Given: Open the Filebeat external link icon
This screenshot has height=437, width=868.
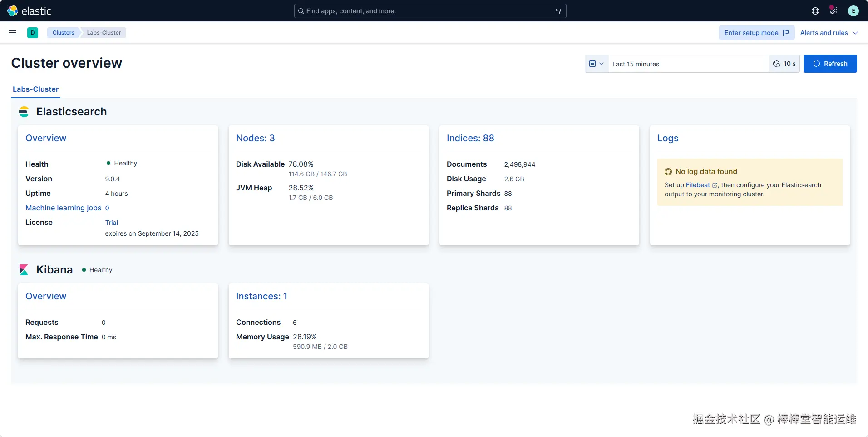Looking at the screenshot, I should click(715, 185).
